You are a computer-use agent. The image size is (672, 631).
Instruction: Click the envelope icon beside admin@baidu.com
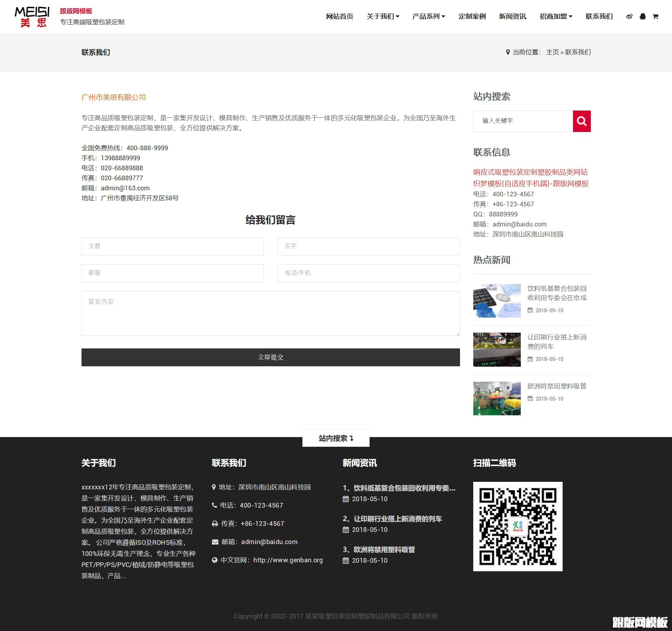pos(214,542)
